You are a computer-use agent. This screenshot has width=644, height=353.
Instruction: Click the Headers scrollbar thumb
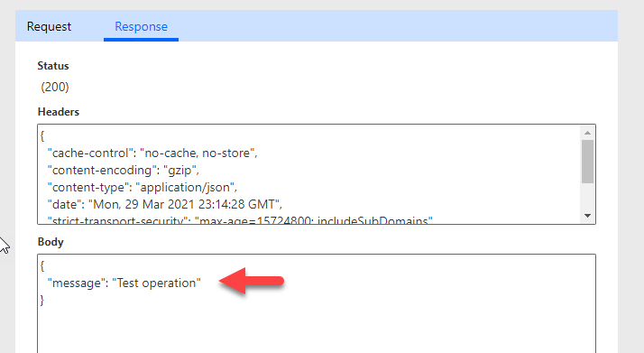click(x=587, y=162)
